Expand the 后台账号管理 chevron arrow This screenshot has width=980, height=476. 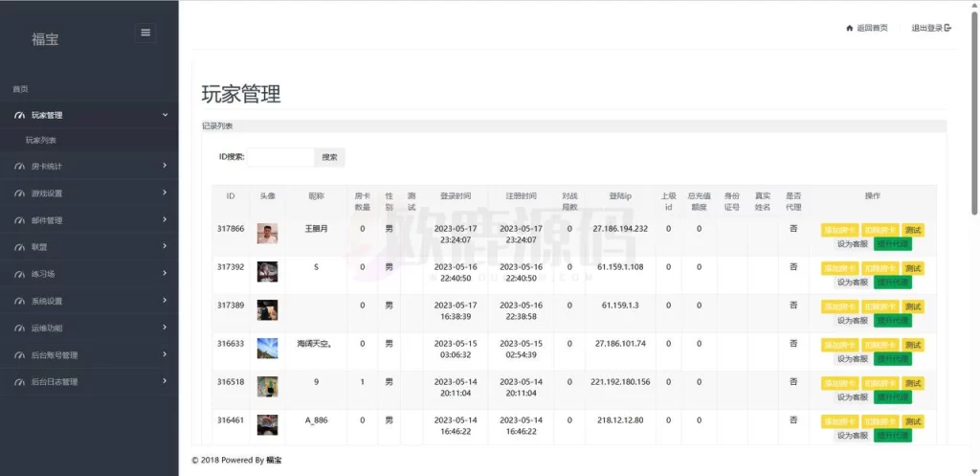[x=165, y=354]
